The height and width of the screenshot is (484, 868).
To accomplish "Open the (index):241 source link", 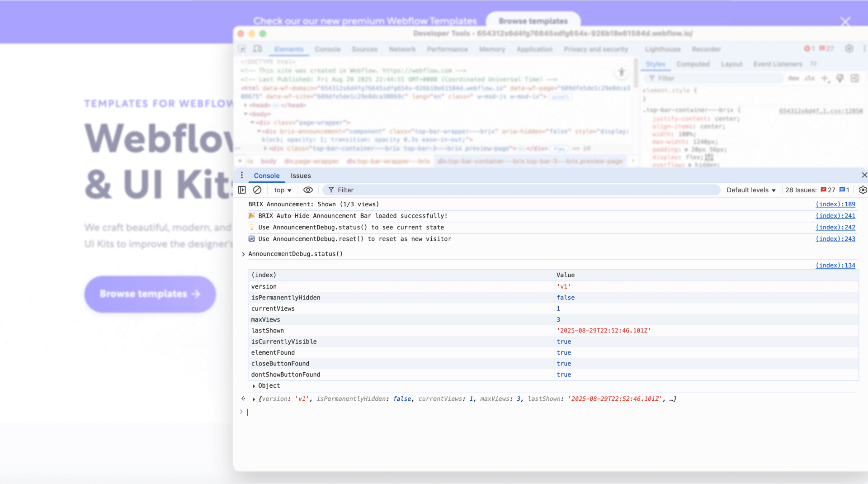I will coord(835,216).
